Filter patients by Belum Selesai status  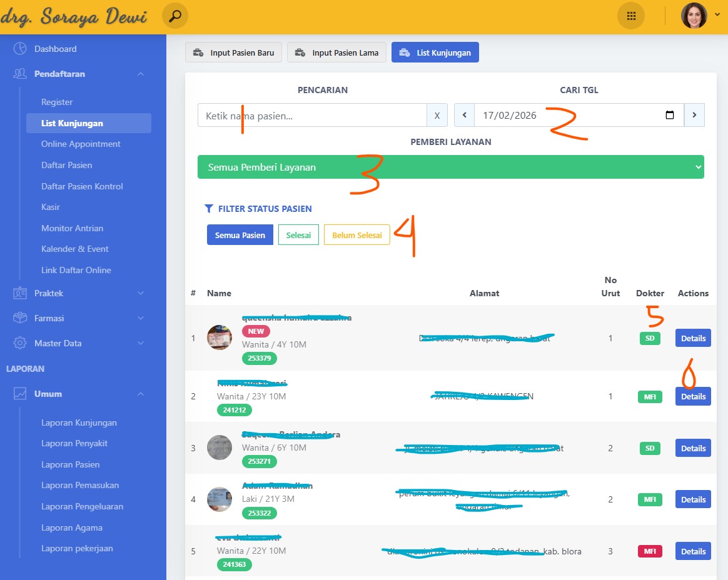tap(356, 235)
